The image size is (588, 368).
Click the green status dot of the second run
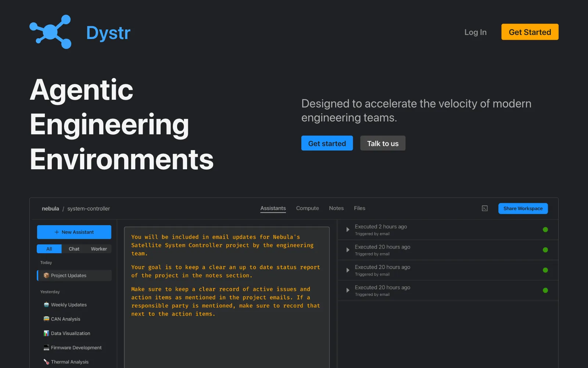[x=545, y=250]
